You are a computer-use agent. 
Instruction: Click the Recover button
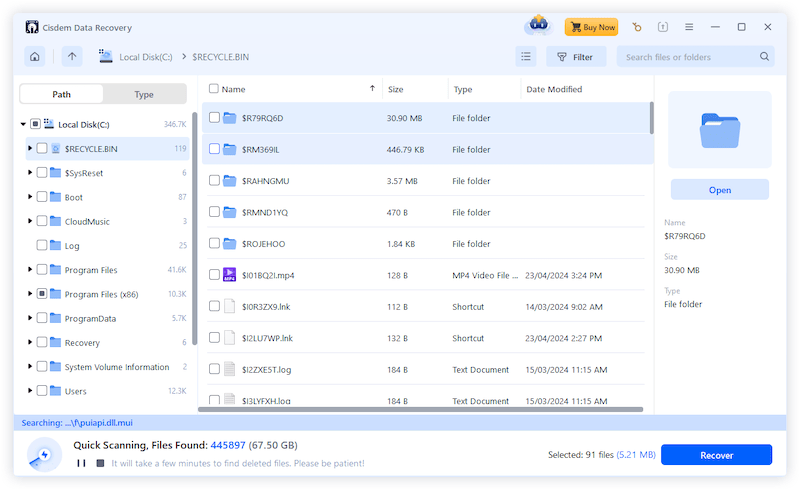coord(716,455)
